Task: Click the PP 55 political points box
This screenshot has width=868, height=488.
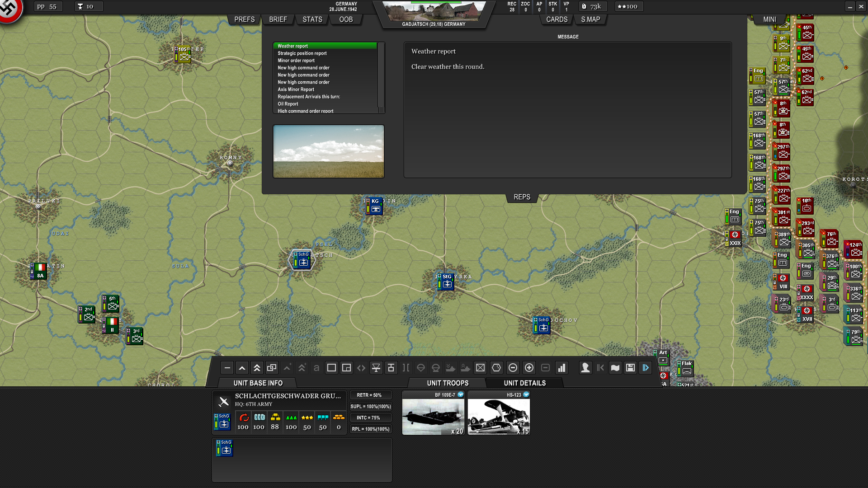Action: click(x=47, y=6)
